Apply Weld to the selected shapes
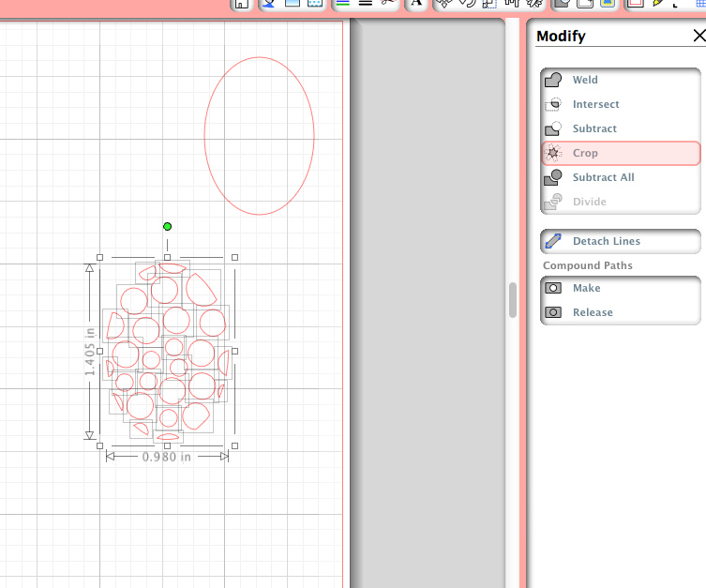The image size is (706, 588). 621,80
